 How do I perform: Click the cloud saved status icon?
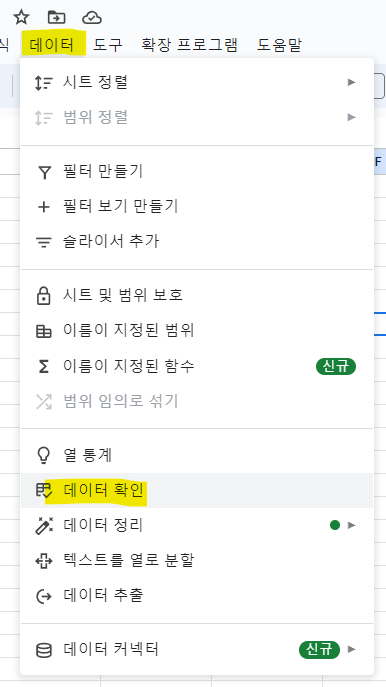pos(92,18)
